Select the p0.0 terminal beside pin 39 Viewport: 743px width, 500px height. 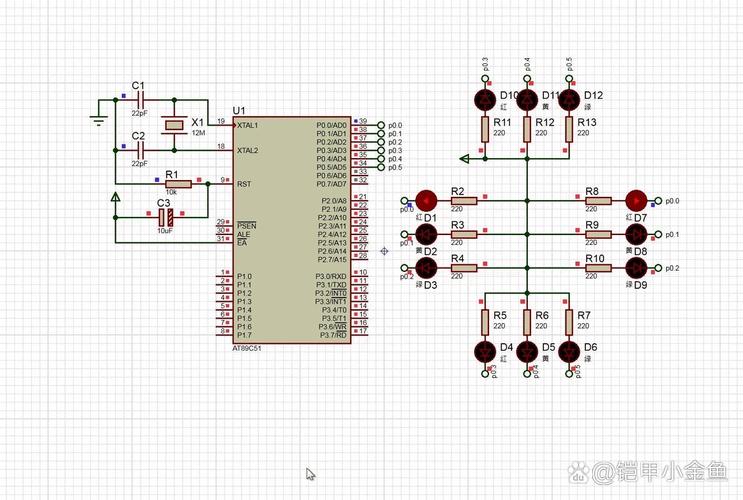(x=381, y=125)
